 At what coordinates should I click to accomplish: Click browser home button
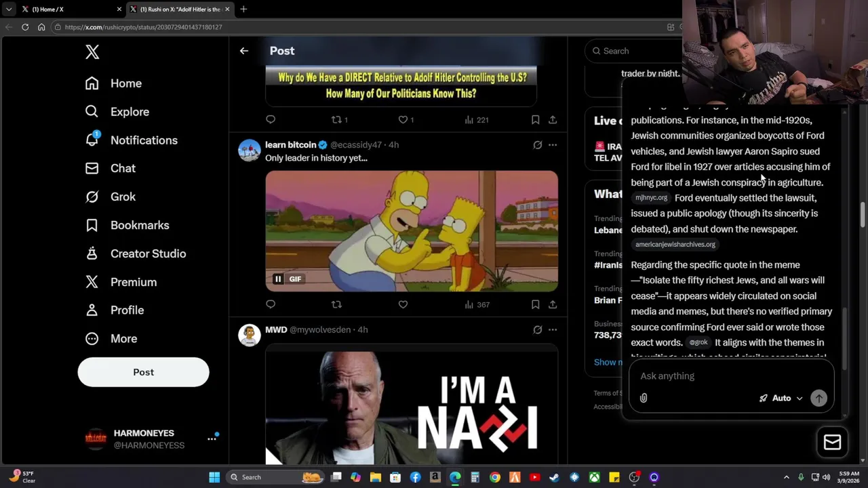pos(41,27)
